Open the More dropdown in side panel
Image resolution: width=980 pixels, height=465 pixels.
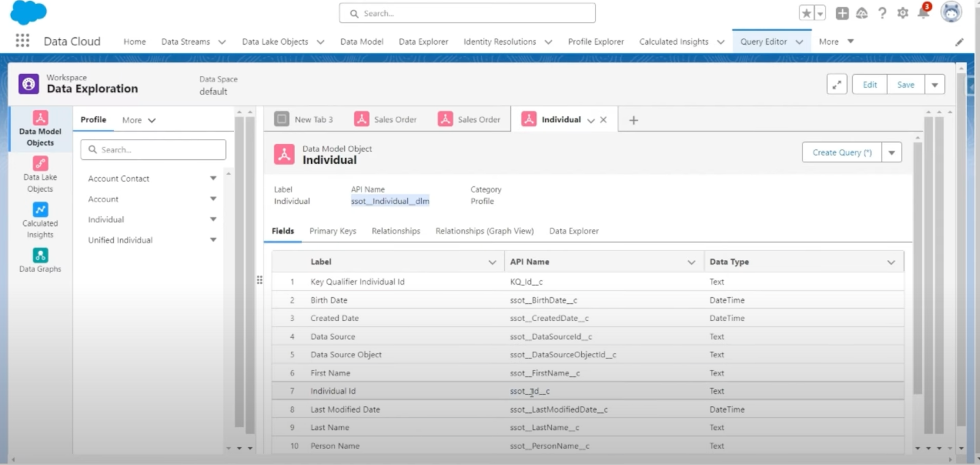(139, 120)
